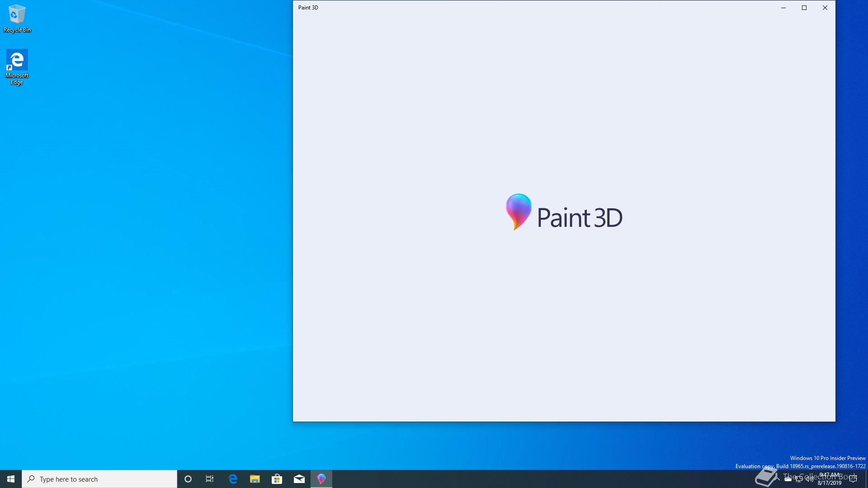This screenshot has height=488, width=868.
Task: Open the volume speaker tray icon
Action: pos(810,479)
